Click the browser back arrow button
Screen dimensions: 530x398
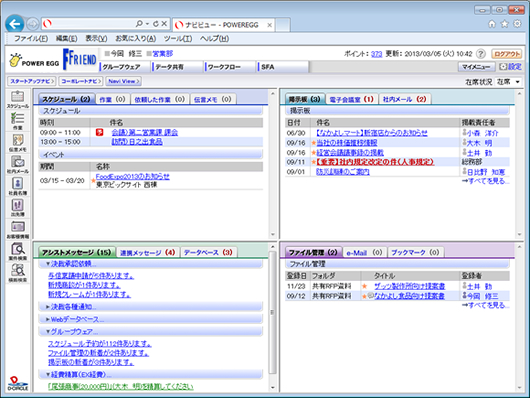click(15, 24)
